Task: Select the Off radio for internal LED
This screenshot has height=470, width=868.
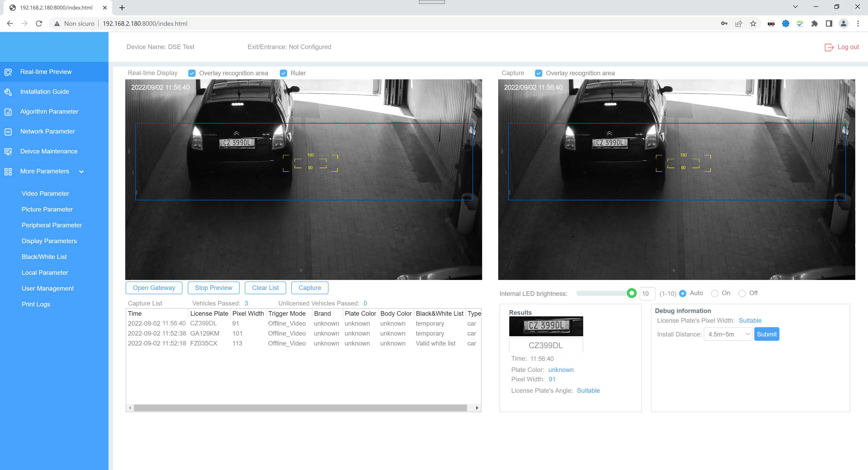Action: coord(742,293)
